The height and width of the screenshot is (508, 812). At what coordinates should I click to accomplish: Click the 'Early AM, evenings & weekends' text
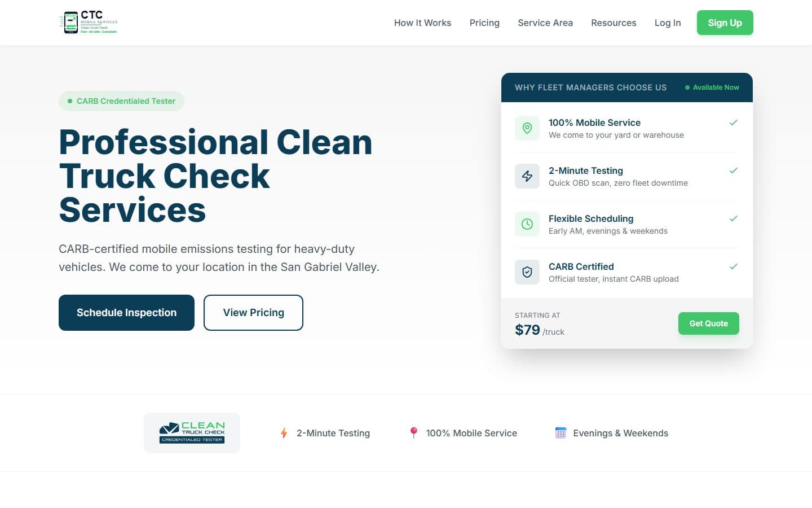coord(608,231)
